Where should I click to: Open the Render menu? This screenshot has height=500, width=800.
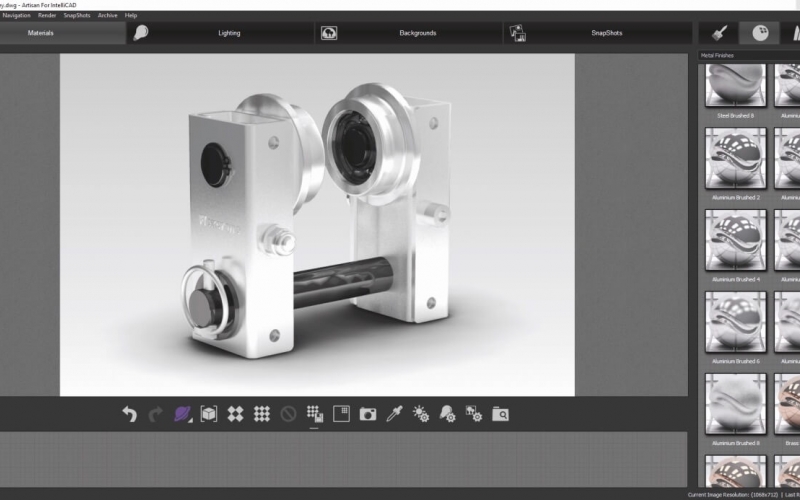[x=46, y=15]
